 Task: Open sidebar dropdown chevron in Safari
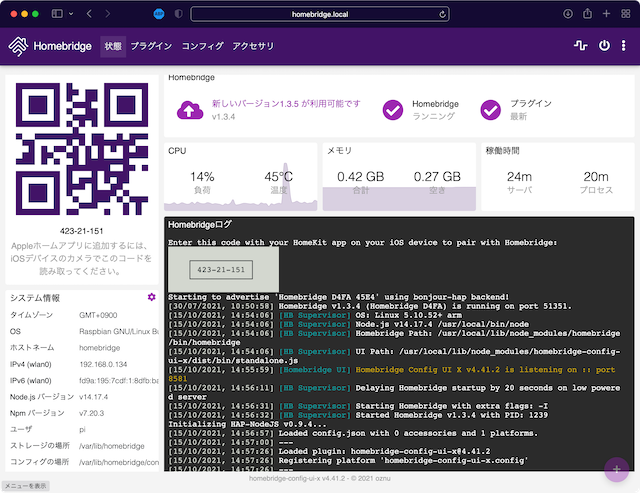[71, 14]
